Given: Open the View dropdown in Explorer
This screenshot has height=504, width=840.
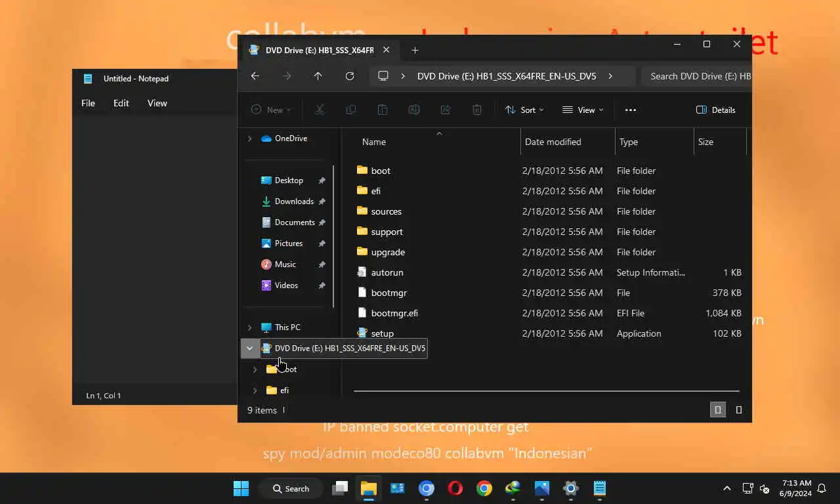Looking at the screenshot, I should click(583, 110).
